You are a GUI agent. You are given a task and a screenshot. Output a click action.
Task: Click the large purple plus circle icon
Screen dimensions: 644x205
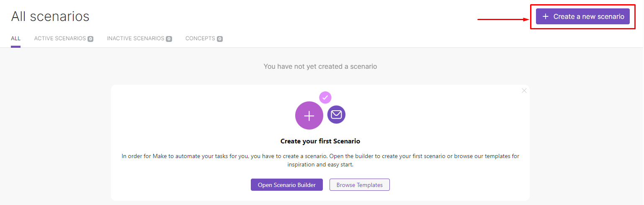click(309, 116)
